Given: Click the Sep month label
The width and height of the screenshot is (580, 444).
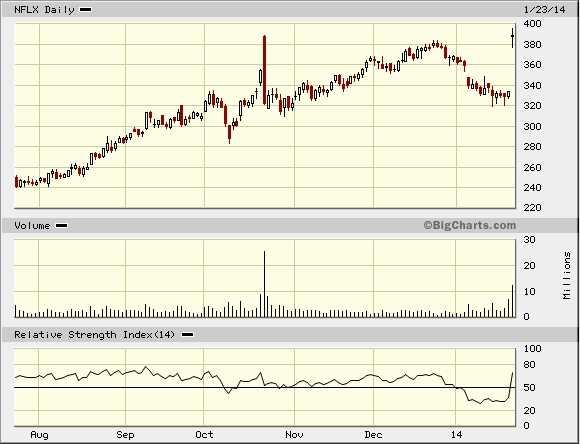Looking at the screenshot, I should tap(125, 435).
